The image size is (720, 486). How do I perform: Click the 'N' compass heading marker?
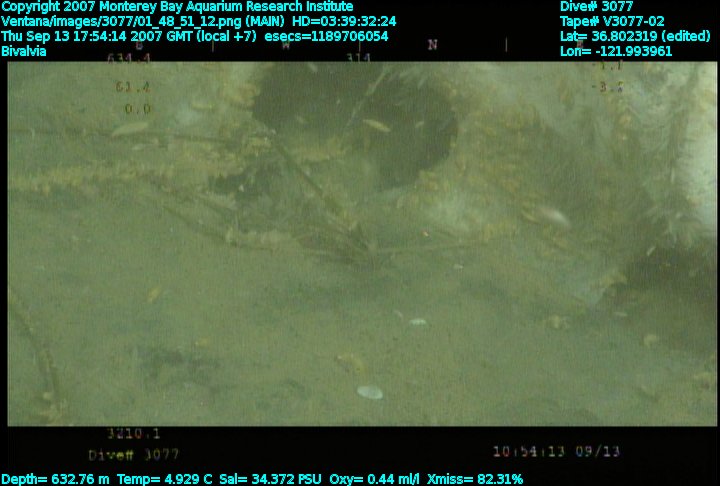pyautogui.click(x=432, y=45)
